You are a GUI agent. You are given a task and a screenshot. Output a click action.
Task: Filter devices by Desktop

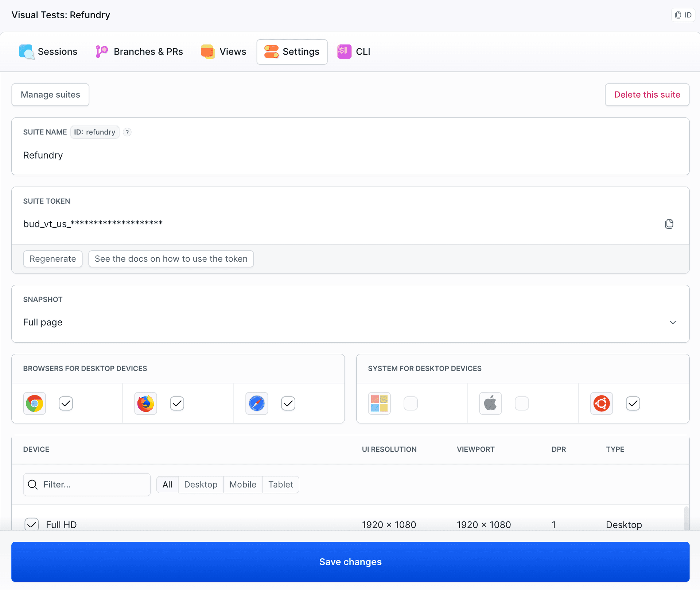[x=201, y=484]
